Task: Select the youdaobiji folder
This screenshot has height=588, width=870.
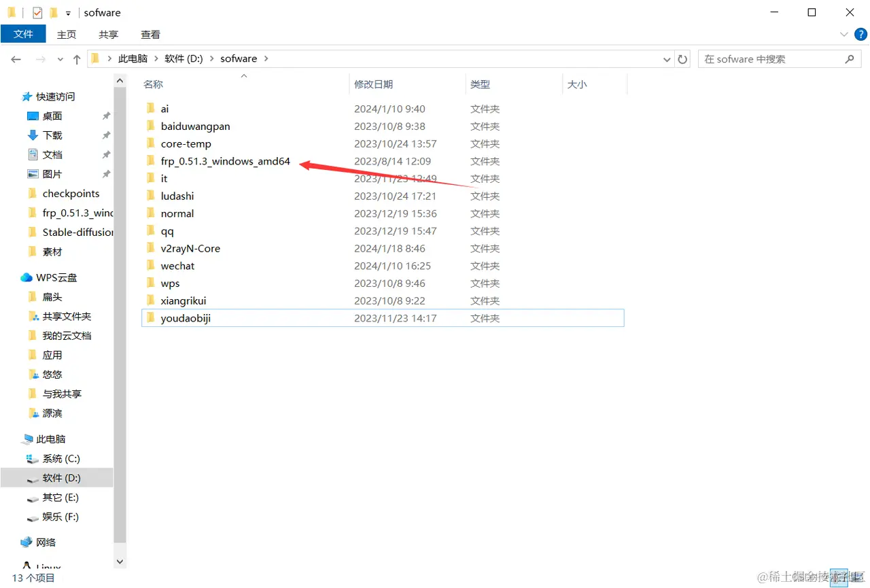Action: [383, 318]
